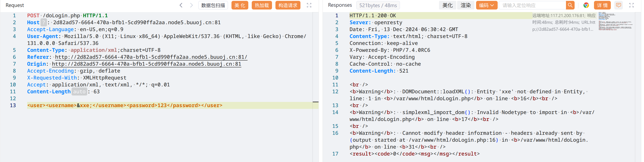
Task: Click the Server: openresty header
Action: pos(376,22)
